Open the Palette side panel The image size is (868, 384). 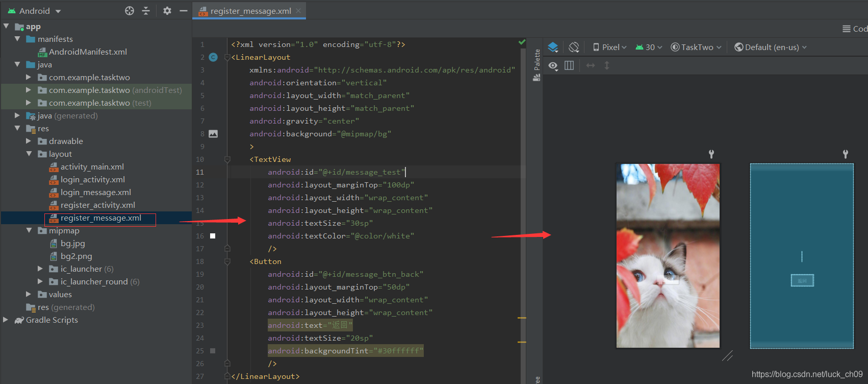coord(537,65)
